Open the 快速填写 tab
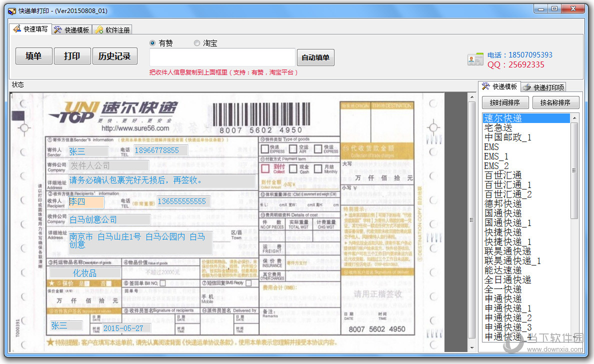594x364 pixels. coord(30,29)
